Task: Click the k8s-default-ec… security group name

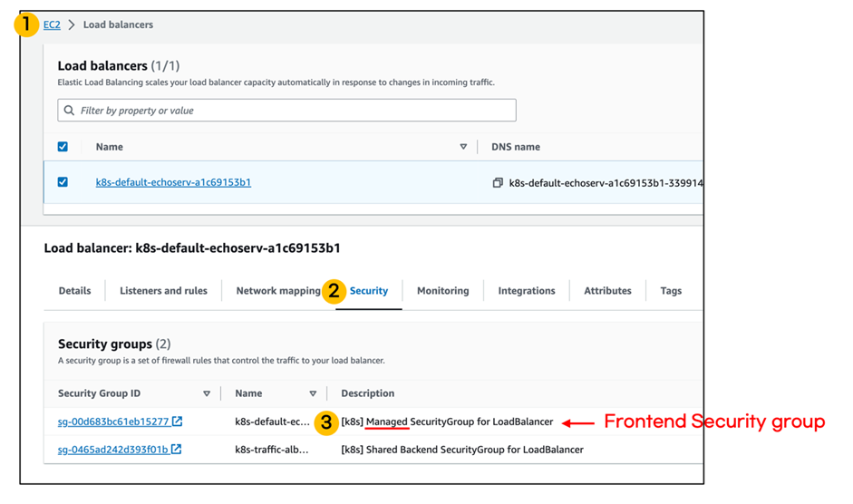Action: (x=272, y=422)
